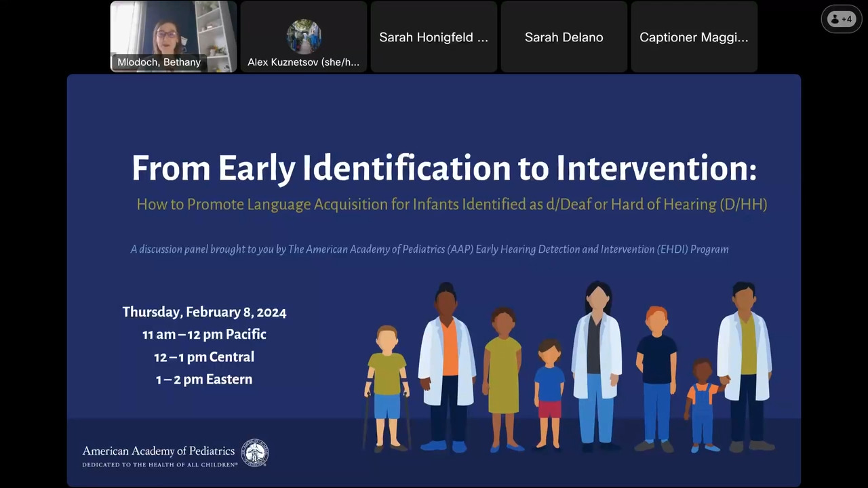Image resolution: width=868 pixels, height=488 pixels.
Task: Click the "American Academy of Pediatrics" logo text
Action: [159, 451]
